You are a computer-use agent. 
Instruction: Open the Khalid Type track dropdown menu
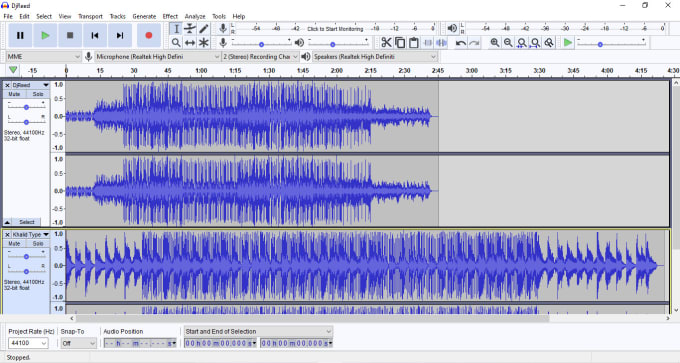click(x=30, y=235)
